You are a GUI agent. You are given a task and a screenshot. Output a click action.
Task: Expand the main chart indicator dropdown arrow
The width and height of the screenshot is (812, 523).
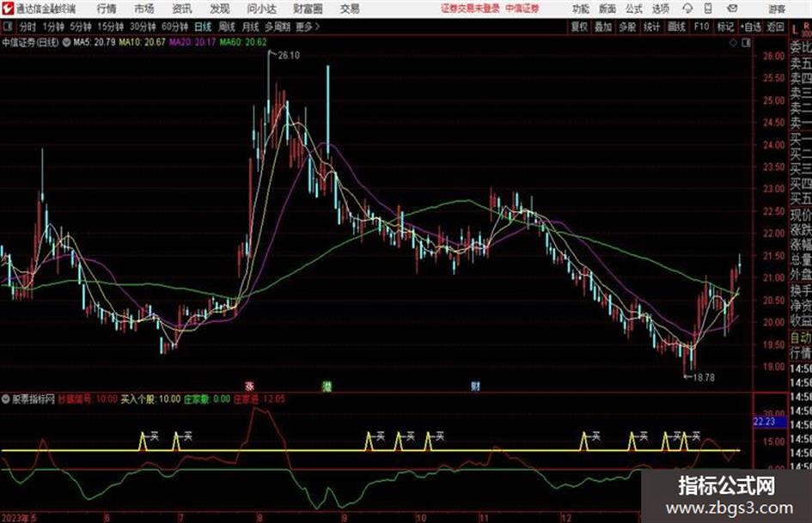point(67,42)
